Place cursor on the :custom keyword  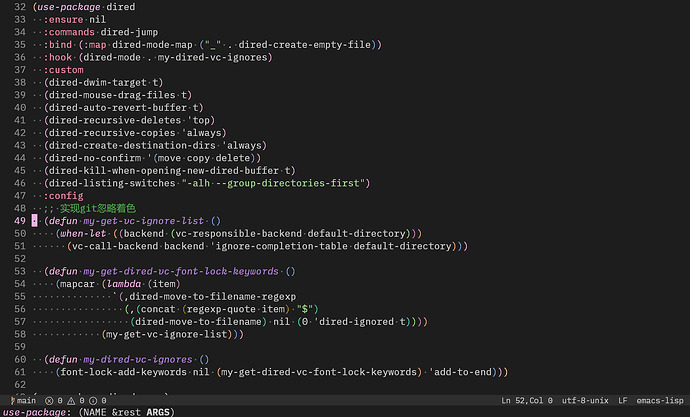click(x=63, y=70)
